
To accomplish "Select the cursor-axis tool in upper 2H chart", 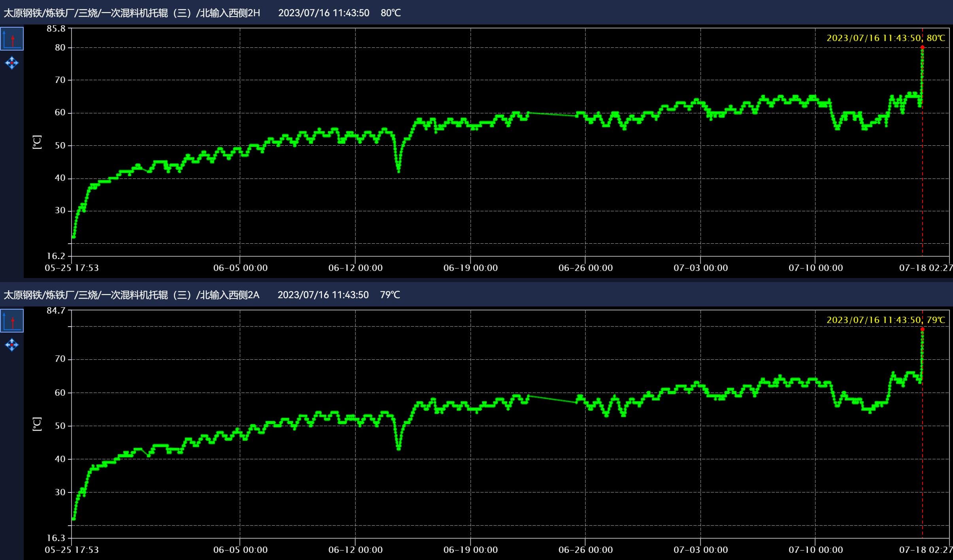I will click(x=12, y=39).
